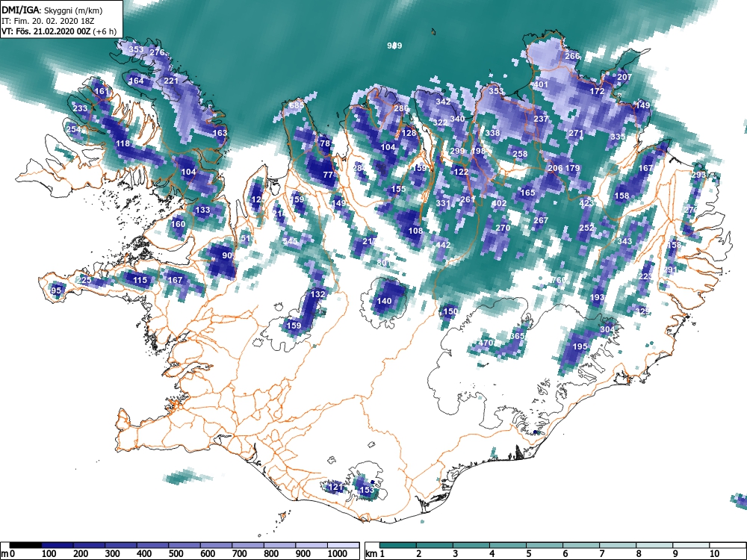
Task: Click the 989 value over the sea
Action: [394, 46]
